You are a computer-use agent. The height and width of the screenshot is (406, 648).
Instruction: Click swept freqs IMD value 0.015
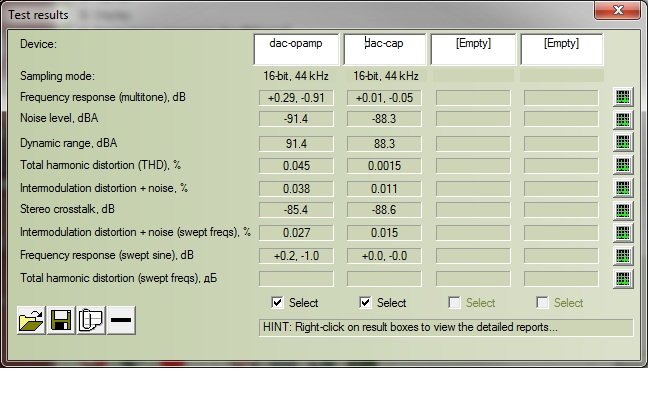click(x=384, y=233)
